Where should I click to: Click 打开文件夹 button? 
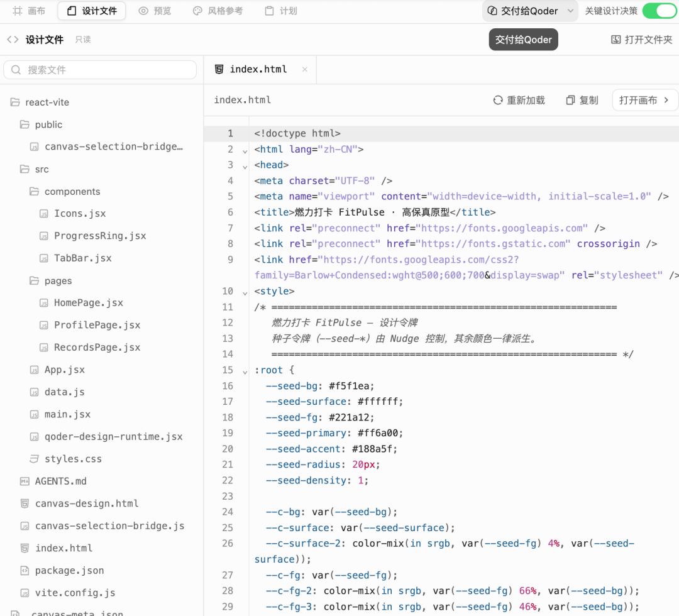point(642,40)
